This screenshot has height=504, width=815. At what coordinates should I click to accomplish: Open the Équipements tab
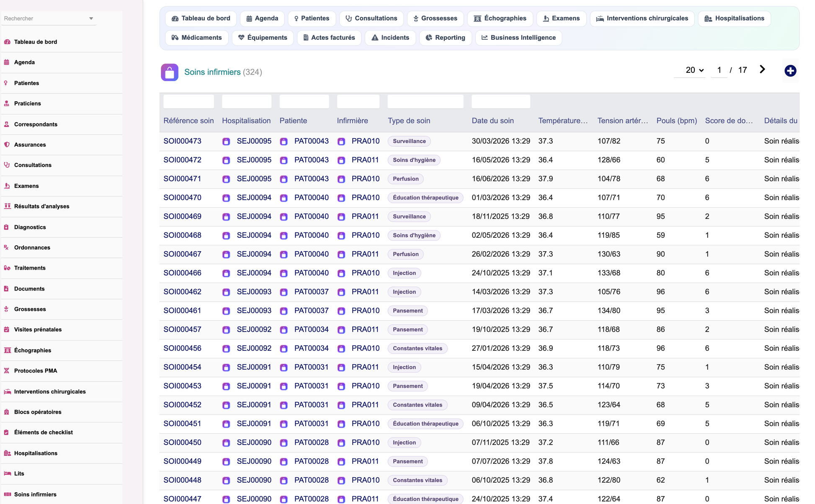[x=263, y=38]
